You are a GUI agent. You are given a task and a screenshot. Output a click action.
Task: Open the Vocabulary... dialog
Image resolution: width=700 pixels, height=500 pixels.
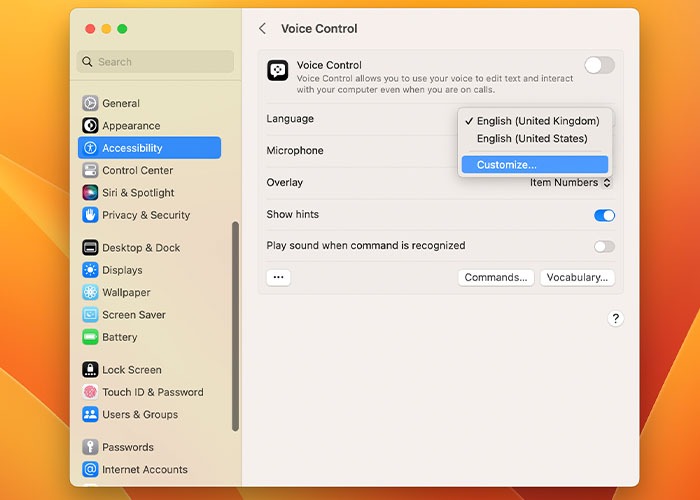click(x=577, y=277)
